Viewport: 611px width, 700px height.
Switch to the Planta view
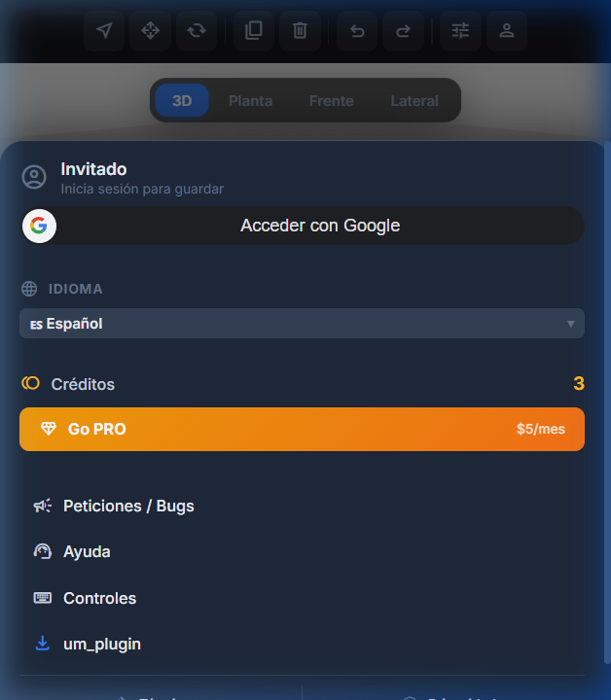click(x=250, y=101)
